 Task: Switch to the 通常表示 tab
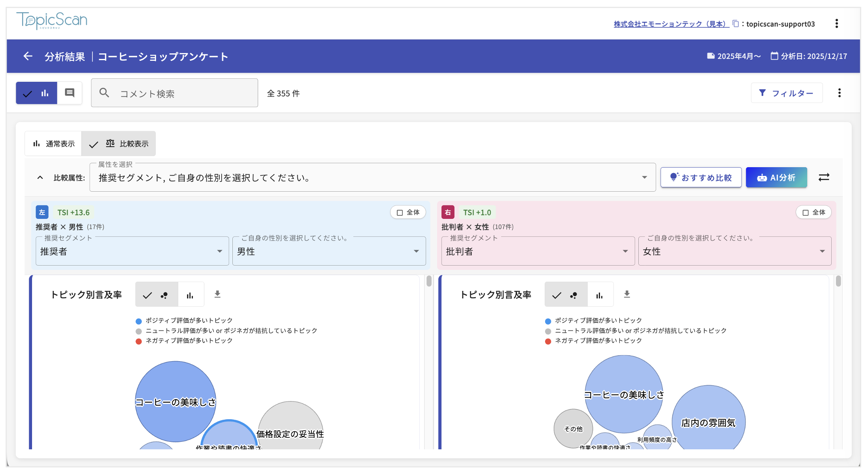(54, 144)
